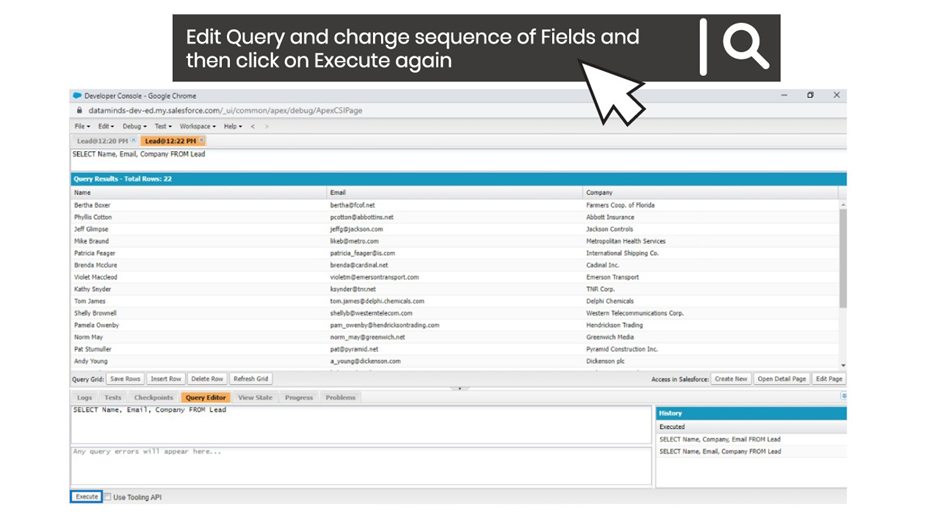Switch to the Lead@12:20 PM tab

coord(103,141)
